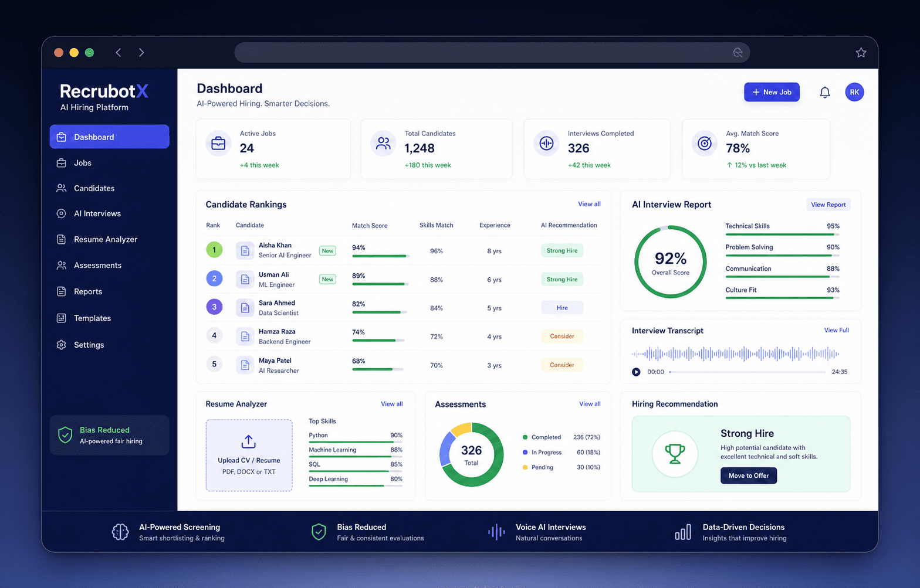This screenshot has width=920, height=588.
Task: Click Sara Ahmed's Hire tag
Action: pos(562,308)
